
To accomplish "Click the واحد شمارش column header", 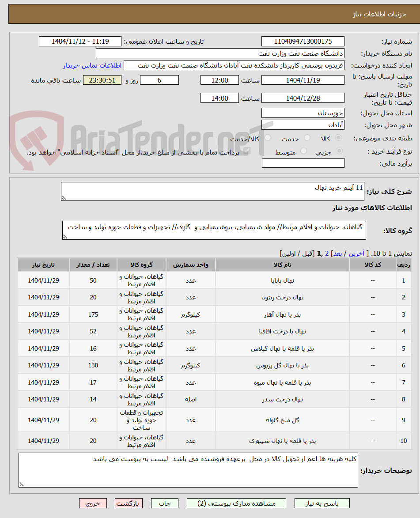I will click(x=191, y=265).
